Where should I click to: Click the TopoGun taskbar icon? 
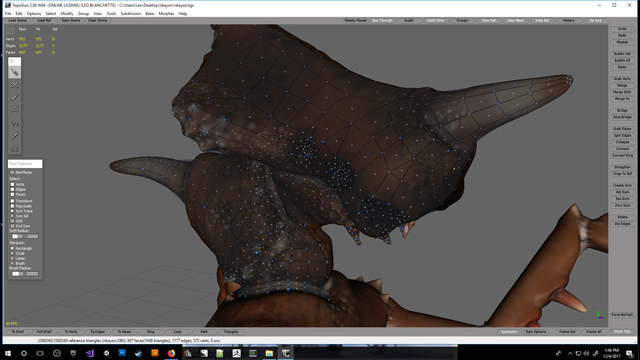coord(285,353)
